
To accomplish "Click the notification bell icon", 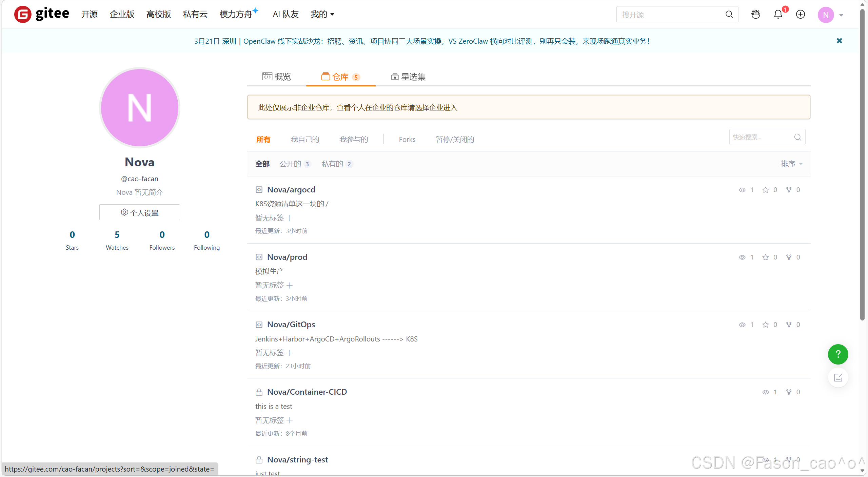I will point(778,14).
